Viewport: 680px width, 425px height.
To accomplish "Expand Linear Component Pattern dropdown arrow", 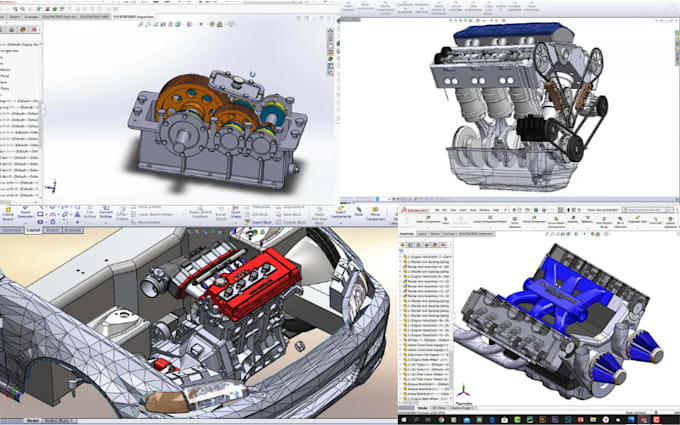I will tap(490, 227).
